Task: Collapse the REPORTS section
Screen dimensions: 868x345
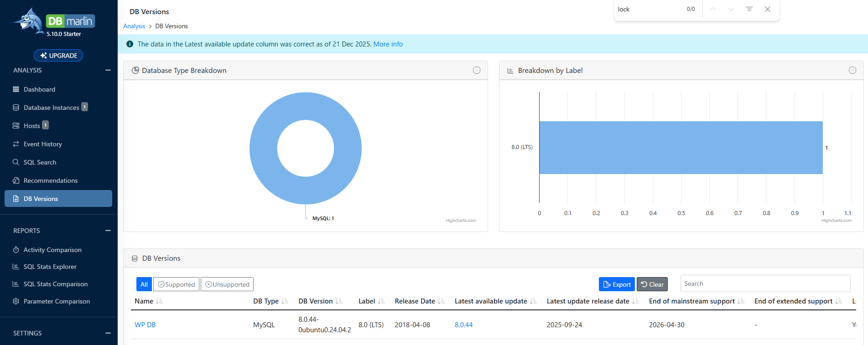Action: [x=108, y=231]
